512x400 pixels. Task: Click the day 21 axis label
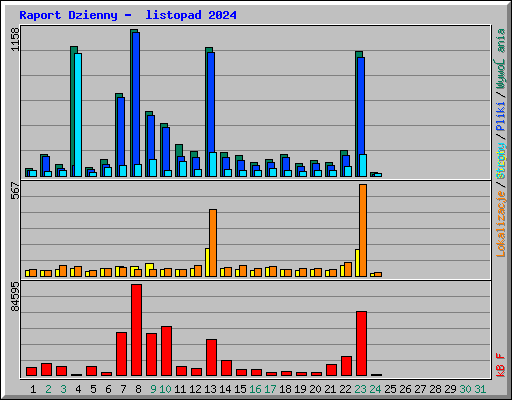(x=330, y=389)
